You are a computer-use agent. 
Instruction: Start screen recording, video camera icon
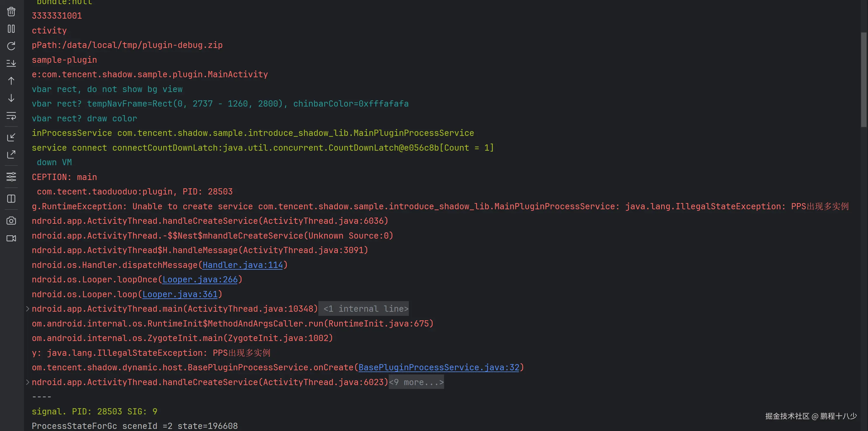11,238
